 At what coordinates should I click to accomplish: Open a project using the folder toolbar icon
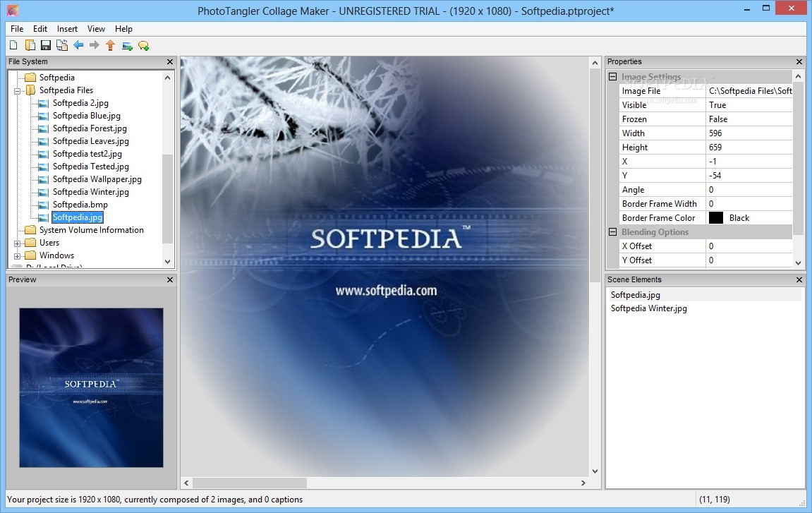[x=30, y=46]
